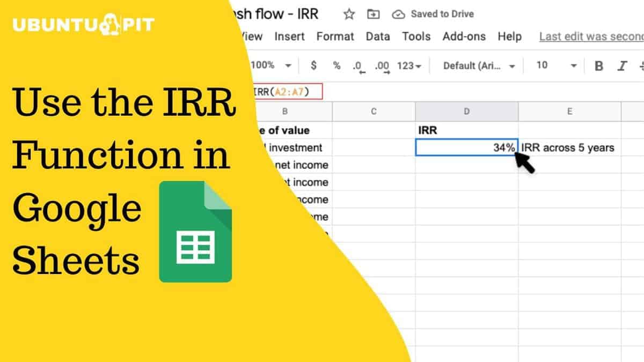644x362 pixels.
Task: Increase decimal places with the .00 icon
Action: point(381,65)
